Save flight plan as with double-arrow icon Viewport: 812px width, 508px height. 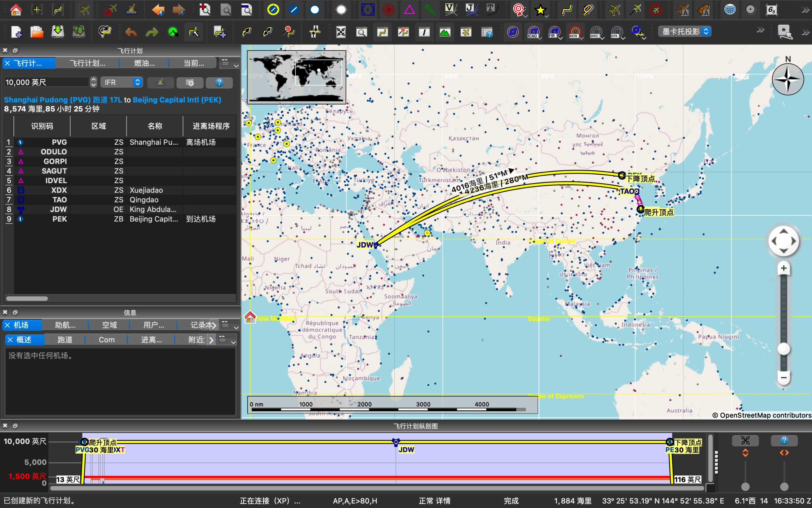78,32
